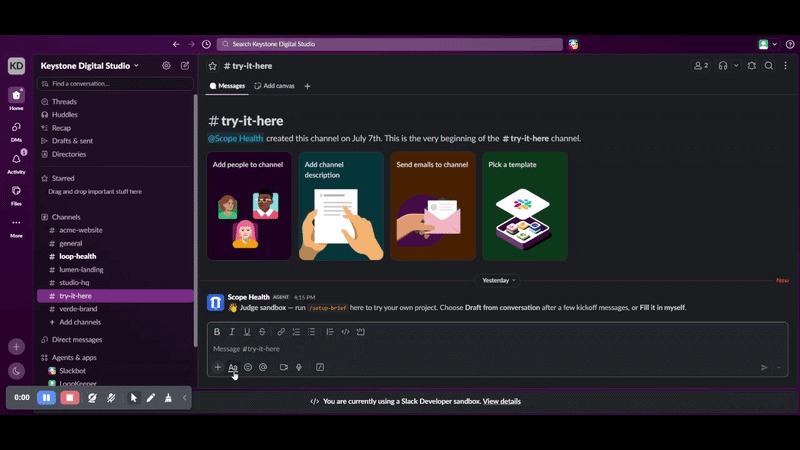800x450 pixels.
Task: Open Files in the sidebar
Action: (x=16, y=195)
